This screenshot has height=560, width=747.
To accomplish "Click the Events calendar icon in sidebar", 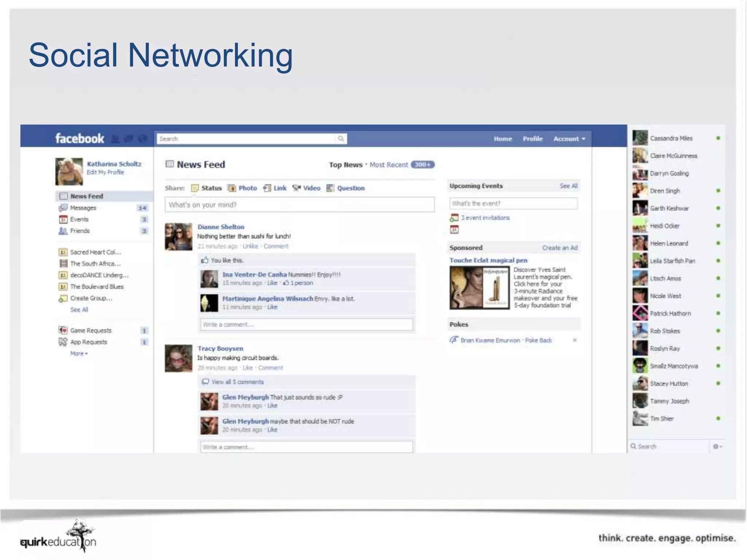I will coord(63,219).
